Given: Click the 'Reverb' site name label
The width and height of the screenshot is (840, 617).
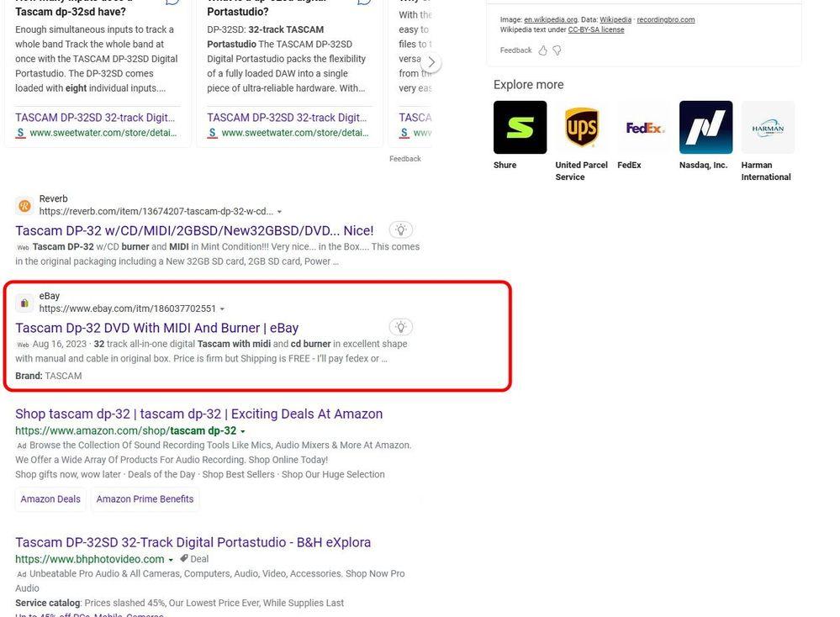Looking at the screenshot, I should click(53, 198).
